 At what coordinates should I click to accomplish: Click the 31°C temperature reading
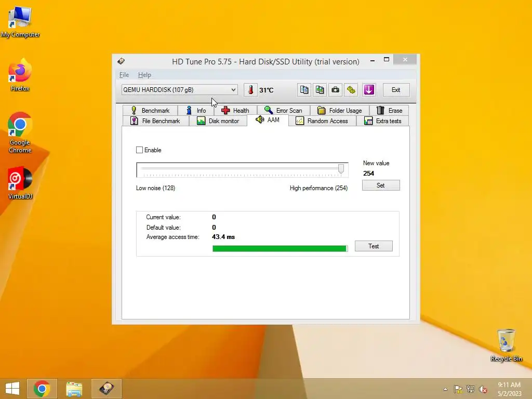tap(267, 90)
